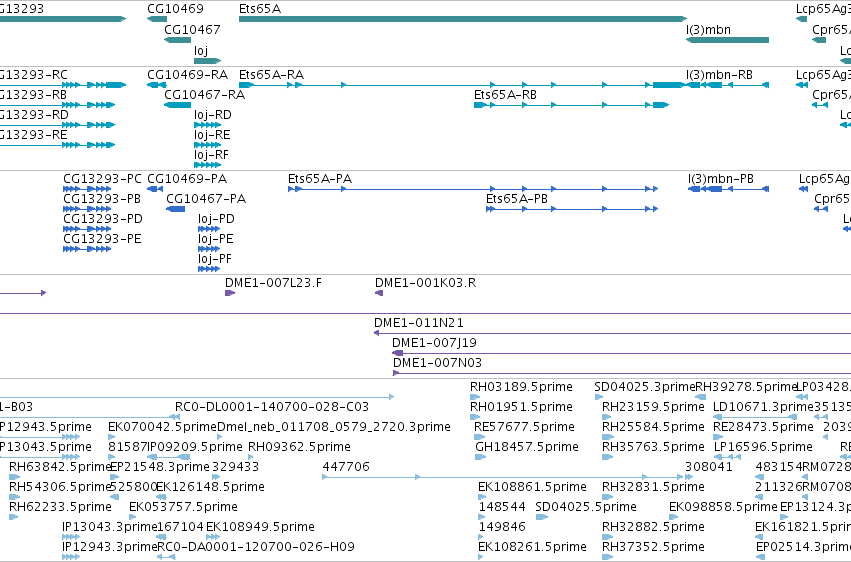Select the RH35763.5prime EST label
The height and width of the screenshot is (562, 851).
point(653,447)
